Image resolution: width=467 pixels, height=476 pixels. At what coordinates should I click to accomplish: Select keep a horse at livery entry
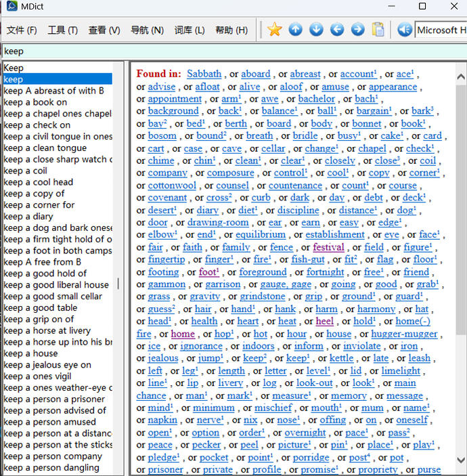pyautogui.click(x=47, y=330)
